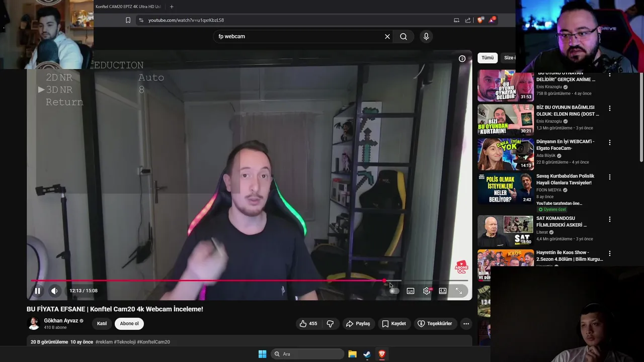This screenshot has width=644, height=362.
Task: Mute the video volume
Action: point(54,291)
